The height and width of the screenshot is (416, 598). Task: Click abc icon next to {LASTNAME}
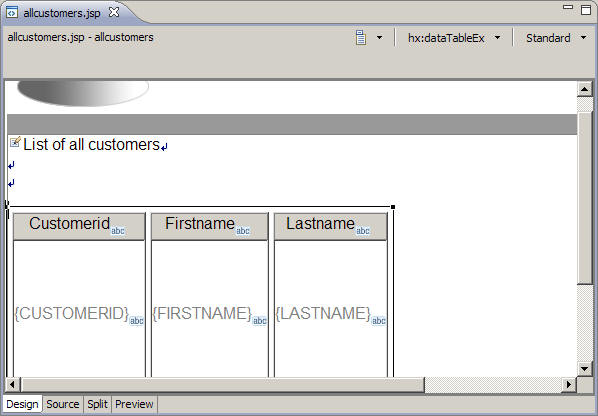[379, 321]
